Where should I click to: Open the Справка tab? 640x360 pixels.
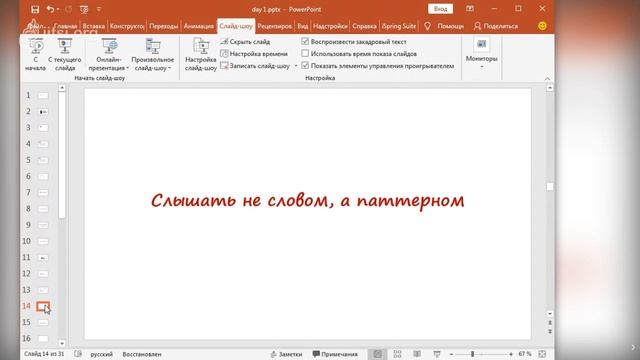(364, 26)
